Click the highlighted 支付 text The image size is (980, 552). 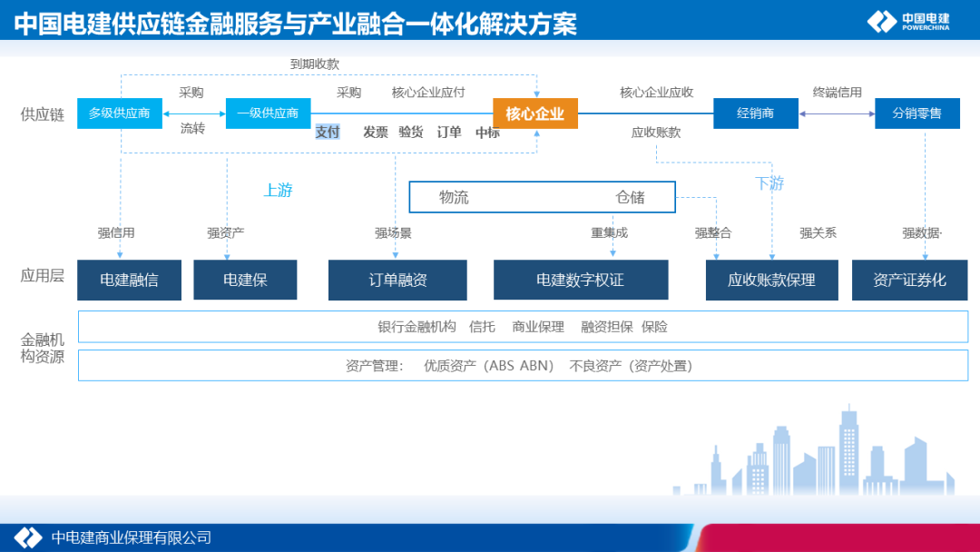point(328,132)
